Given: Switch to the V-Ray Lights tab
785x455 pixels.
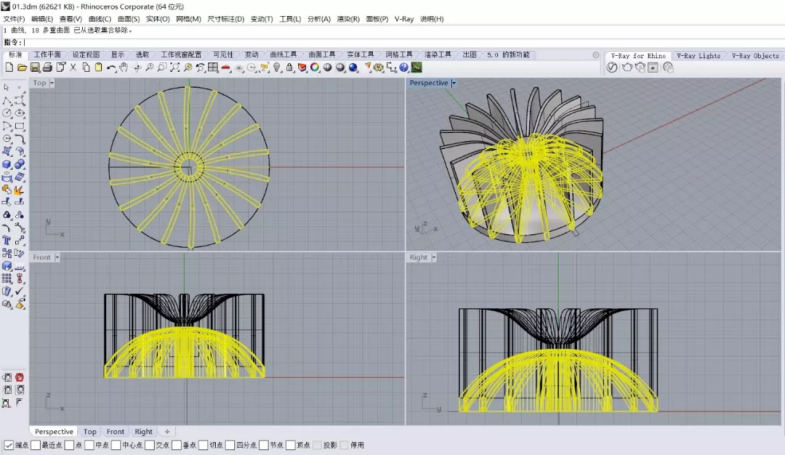Looking at the screenshot, I should 697,56.
